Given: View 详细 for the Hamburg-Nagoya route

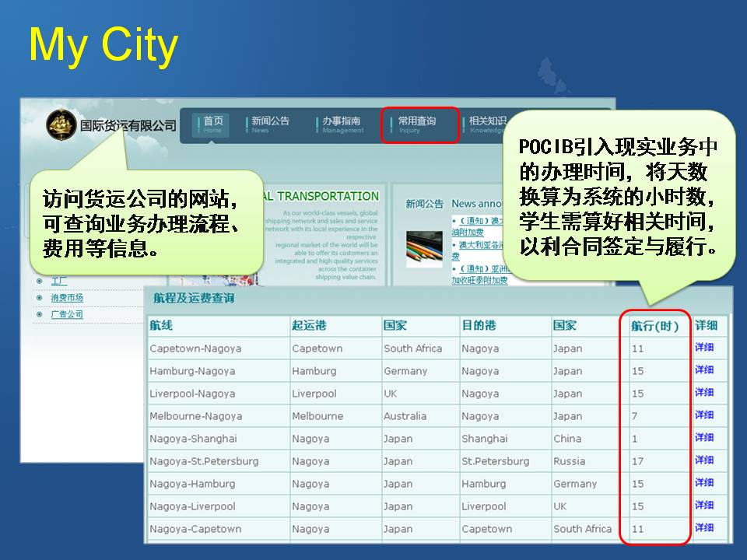Looking at the screenshot, I should (704, 370).
